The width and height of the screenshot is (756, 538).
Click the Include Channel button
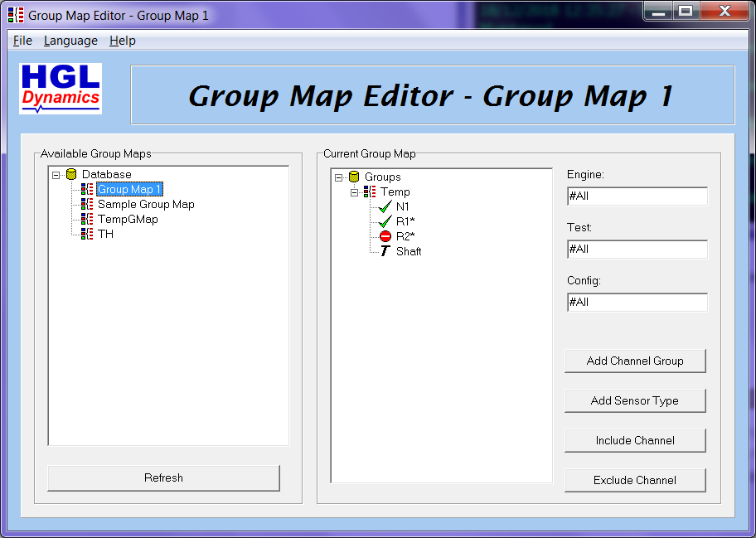point(635,441)
